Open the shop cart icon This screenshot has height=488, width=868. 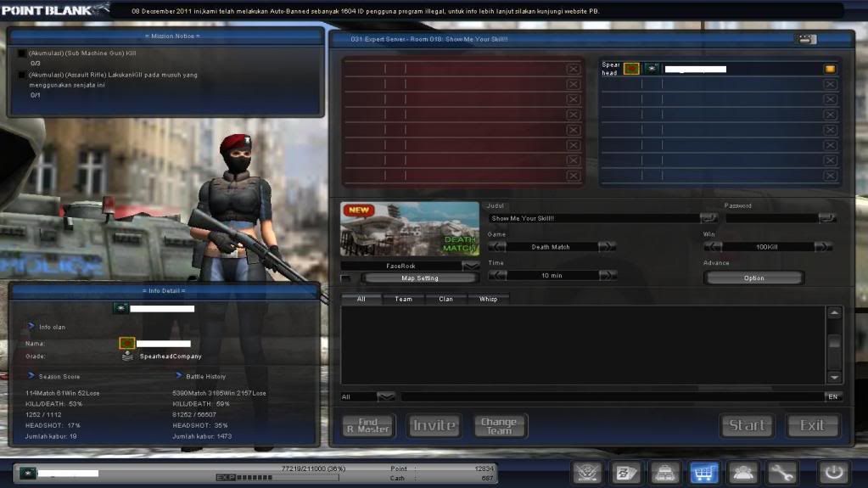point(703,473)
